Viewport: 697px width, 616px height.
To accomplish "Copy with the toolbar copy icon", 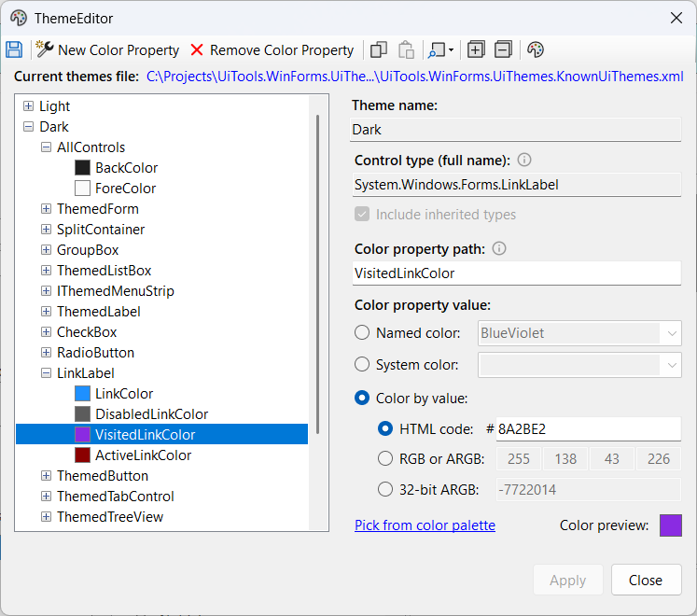I will (x=379, y=49).
